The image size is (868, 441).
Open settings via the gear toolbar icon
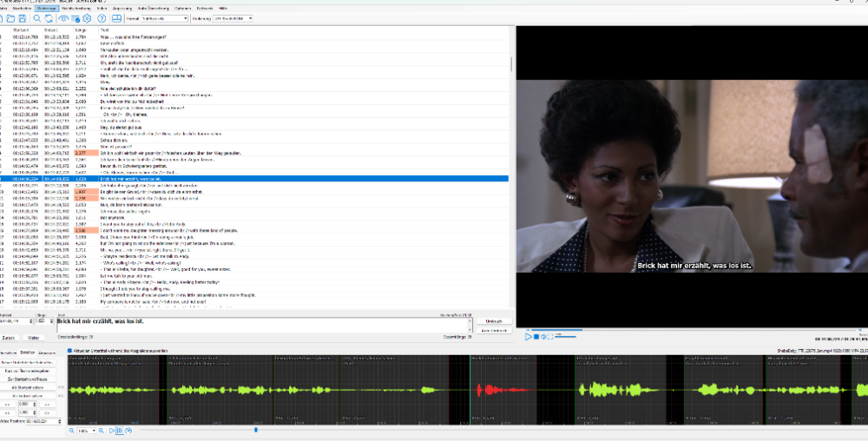tap(87, 18)
